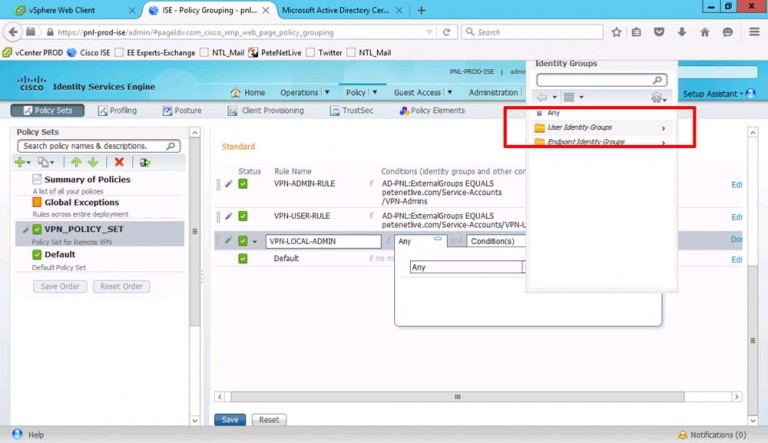Image resolution: width=768 pixels, height=443 pixels.
Task: Open the Administration menu
Action: point(493,92)
